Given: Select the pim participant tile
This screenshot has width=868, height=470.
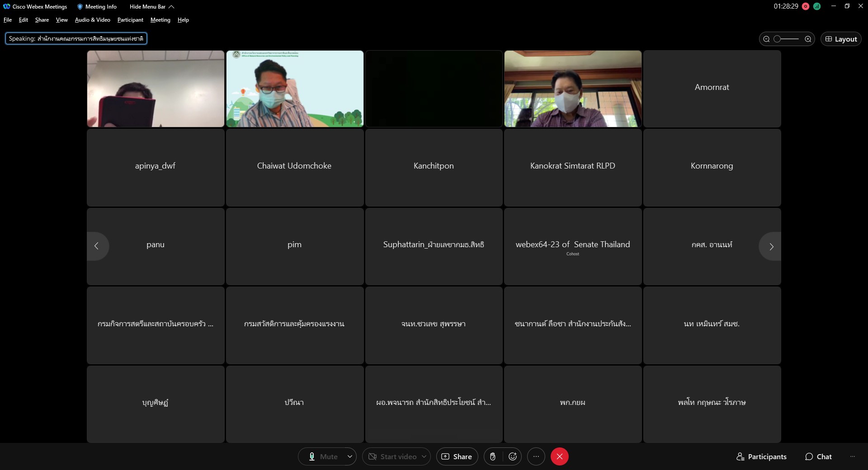Looking at the screenshot, I should pyautogui.click(x=295, y=246).
